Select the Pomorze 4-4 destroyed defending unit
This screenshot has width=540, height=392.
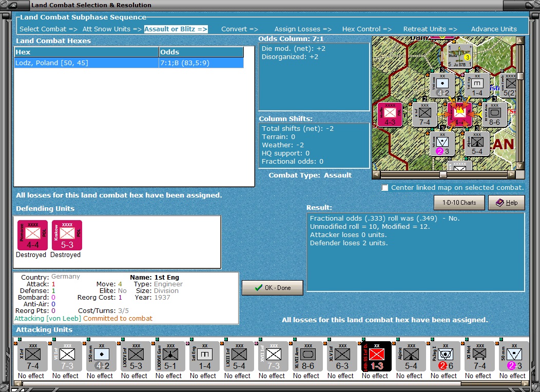pos(33,236)
